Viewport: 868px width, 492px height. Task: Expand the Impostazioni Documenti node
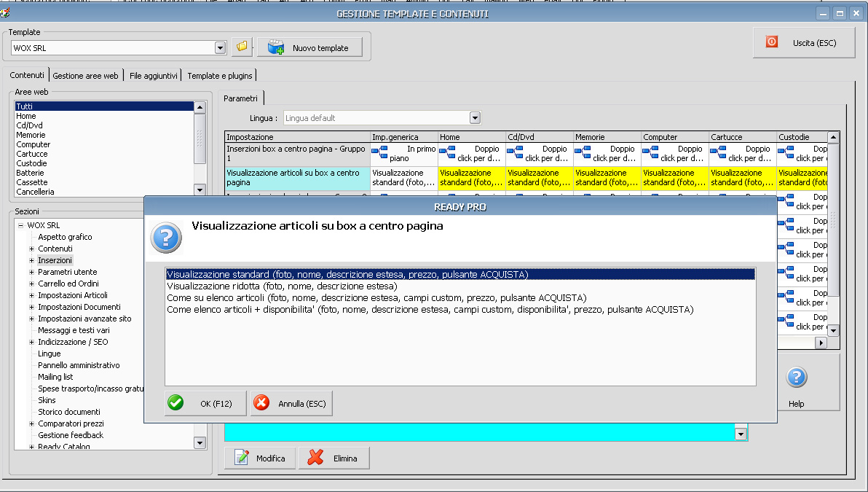pos(31,307)
